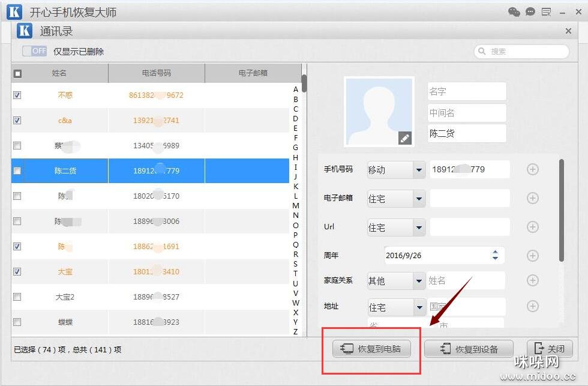Click the empty Url input field
The width and height of the screenshot is (588, 386).
click(x=470, y=227)
